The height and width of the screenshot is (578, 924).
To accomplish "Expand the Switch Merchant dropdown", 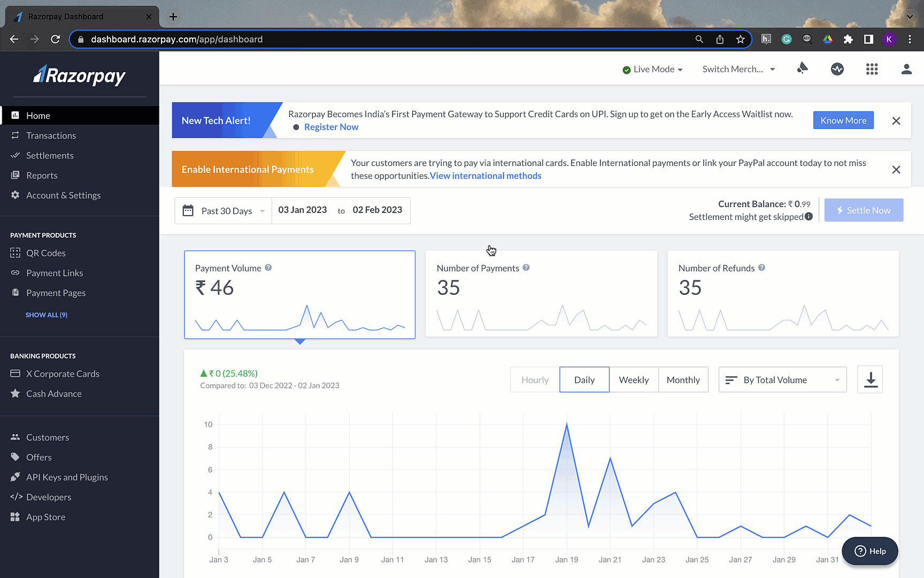I will 738,69.
